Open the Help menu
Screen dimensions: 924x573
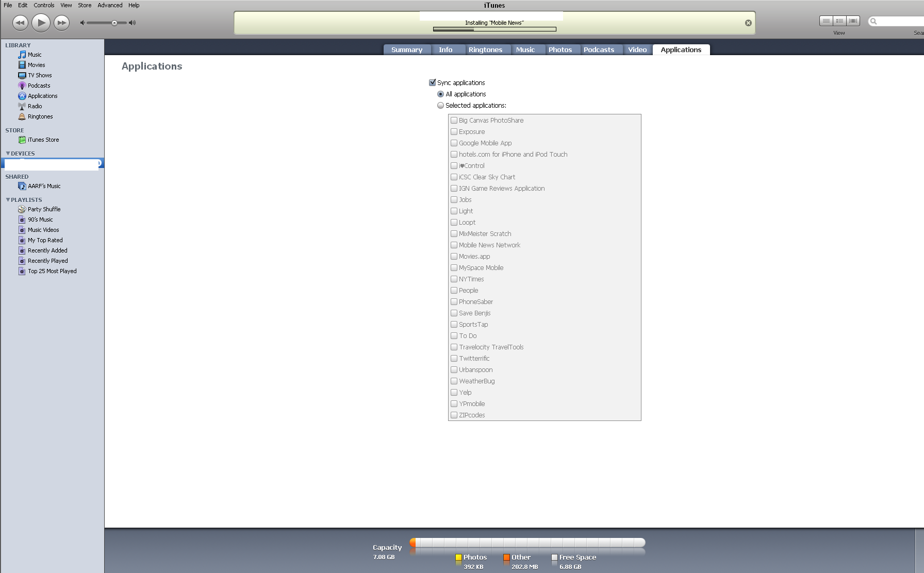[134, 5]
